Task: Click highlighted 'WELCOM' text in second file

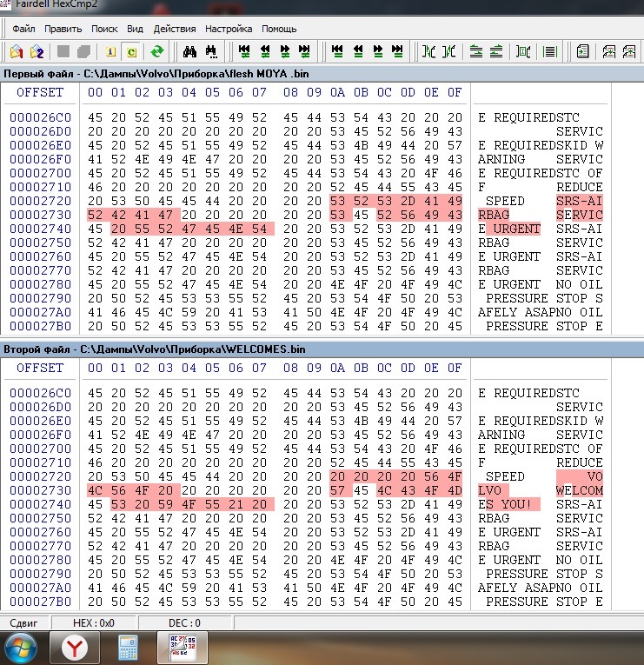Action: (579, 490)
